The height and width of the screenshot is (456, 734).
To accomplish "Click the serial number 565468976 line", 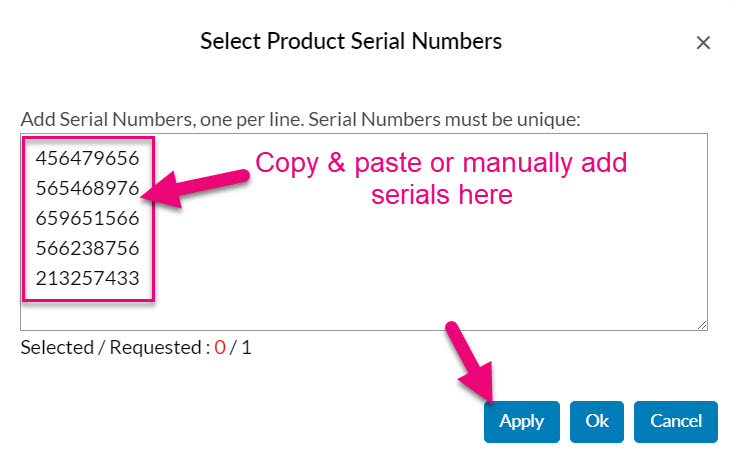I will [x=88, y=188].
